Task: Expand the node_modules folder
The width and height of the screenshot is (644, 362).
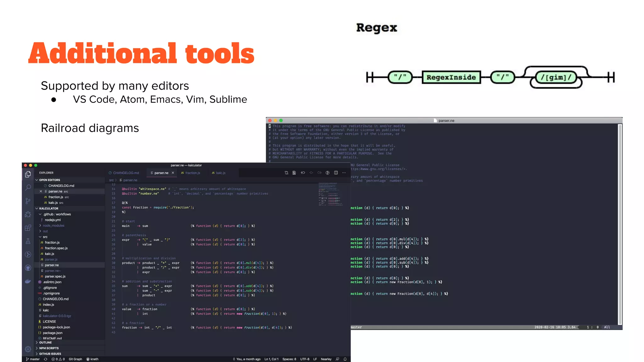Action: click(x=53, y=226)
